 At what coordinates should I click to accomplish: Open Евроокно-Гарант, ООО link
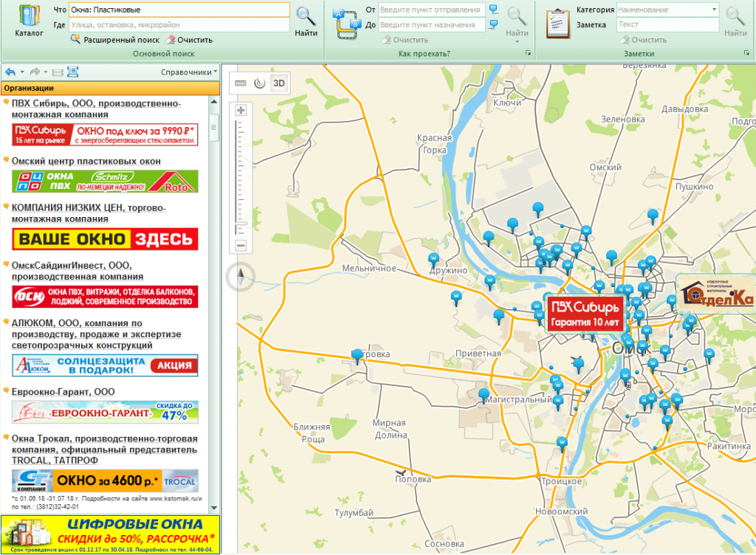point(63,392)
